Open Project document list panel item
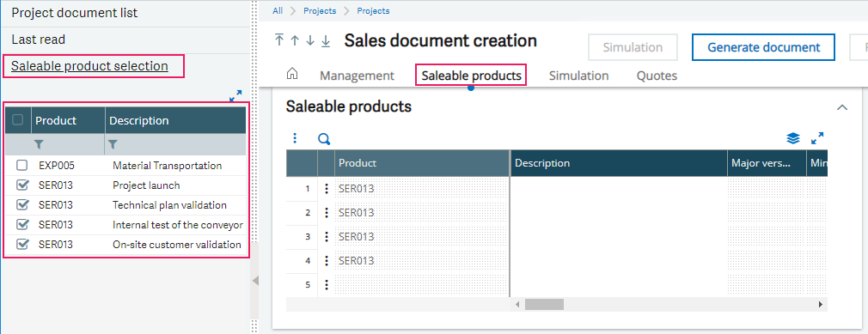 point(75,12)
